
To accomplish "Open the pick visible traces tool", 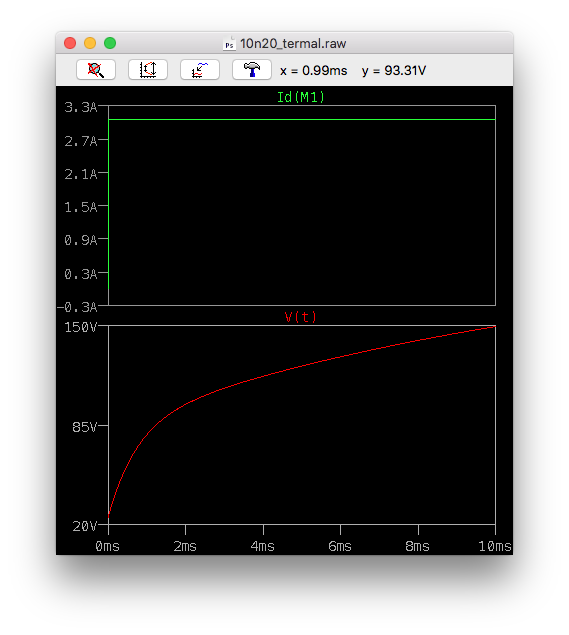I will click(200, 70).
